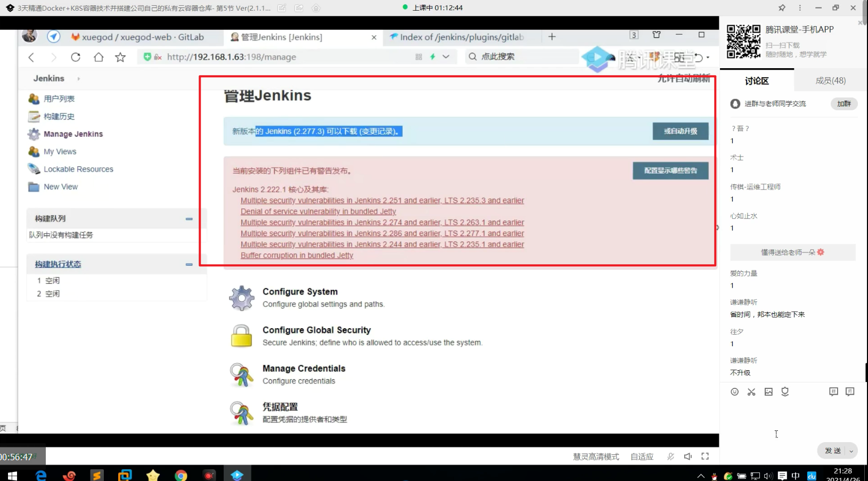Open 构建历史 in Jenkins sidebar

pyautogui.click(x=59, y=116)
